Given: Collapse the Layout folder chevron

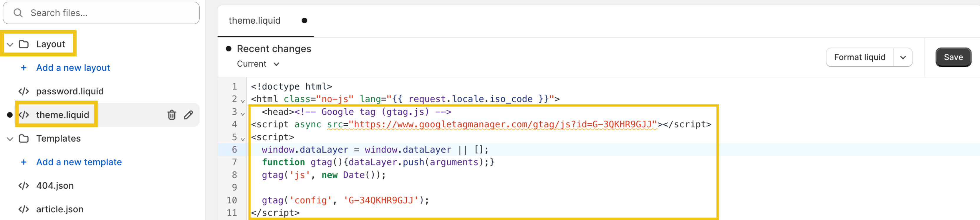Looking at the screenshot, I should [x=10, y=45].
